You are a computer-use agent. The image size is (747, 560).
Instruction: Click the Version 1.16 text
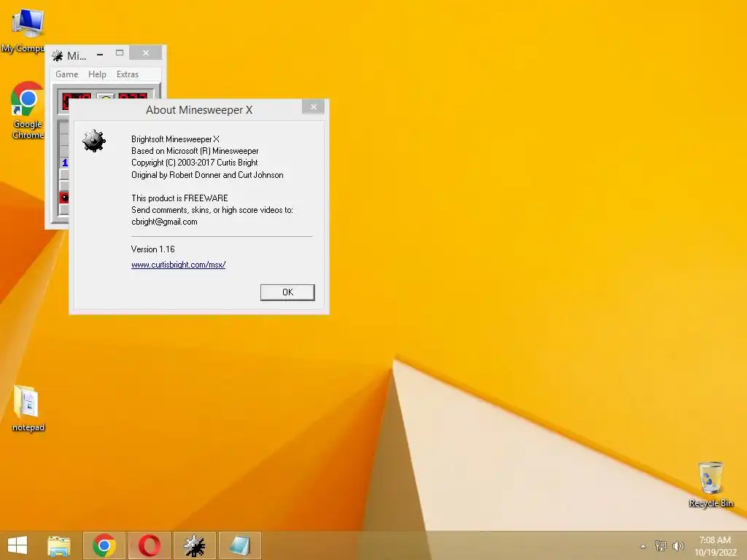coord(153,249)
